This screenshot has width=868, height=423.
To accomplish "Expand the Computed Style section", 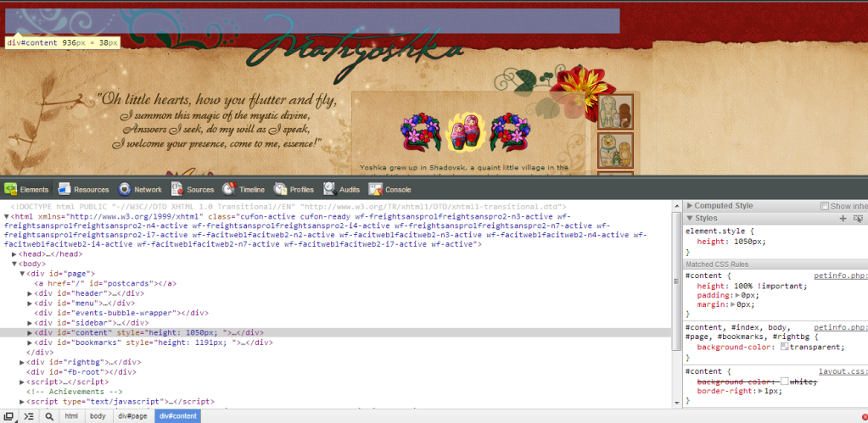I will [723, 206].
